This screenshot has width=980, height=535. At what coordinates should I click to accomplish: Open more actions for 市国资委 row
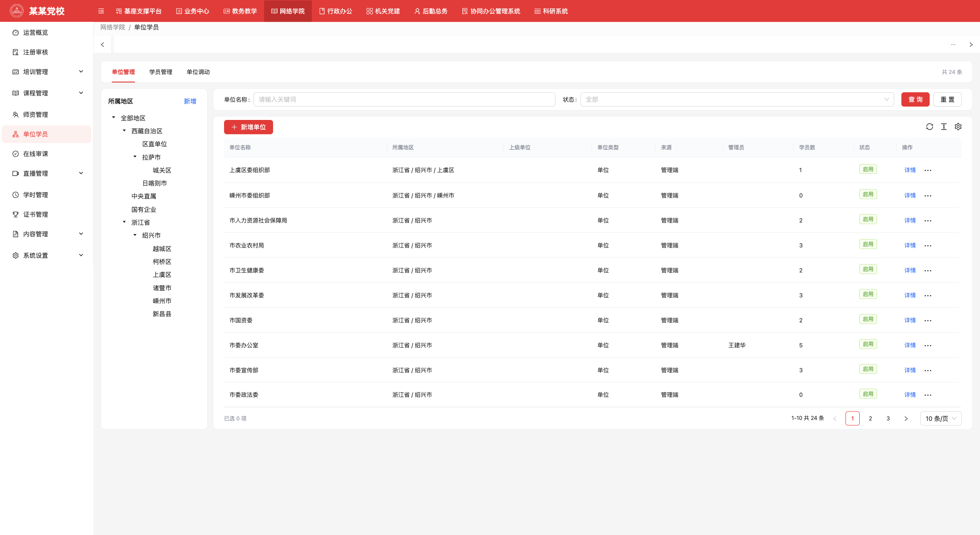click(x=928, y=321)
